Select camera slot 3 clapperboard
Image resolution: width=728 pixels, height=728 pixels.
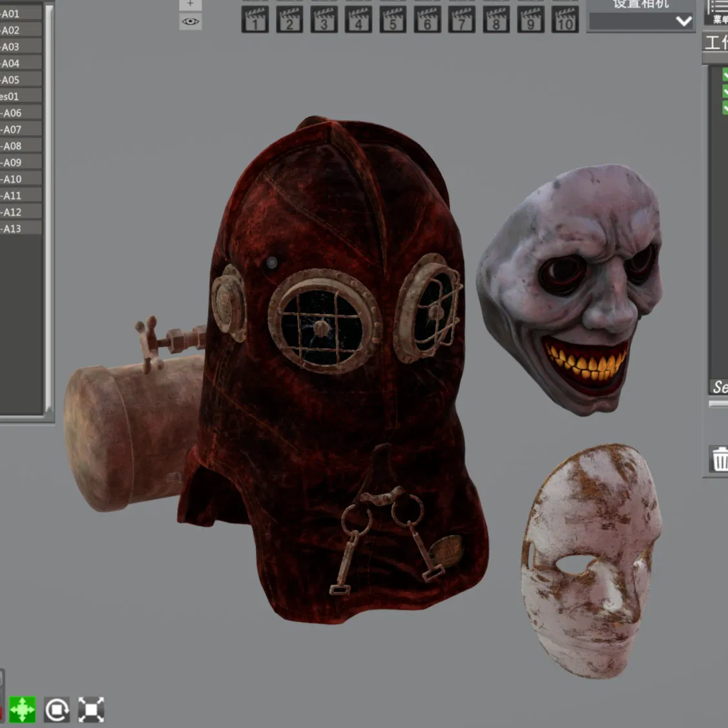point(324,19)
